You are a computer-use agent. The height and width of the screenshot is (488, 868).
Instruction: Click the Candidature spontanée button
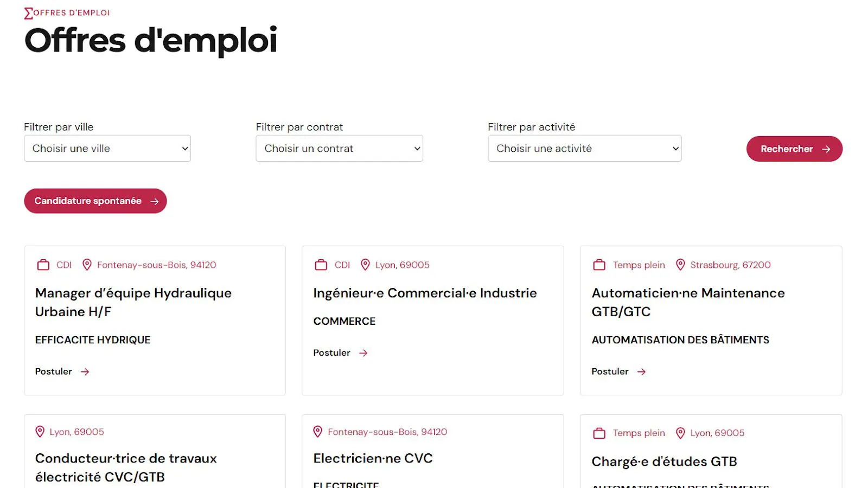pos(95,201)
